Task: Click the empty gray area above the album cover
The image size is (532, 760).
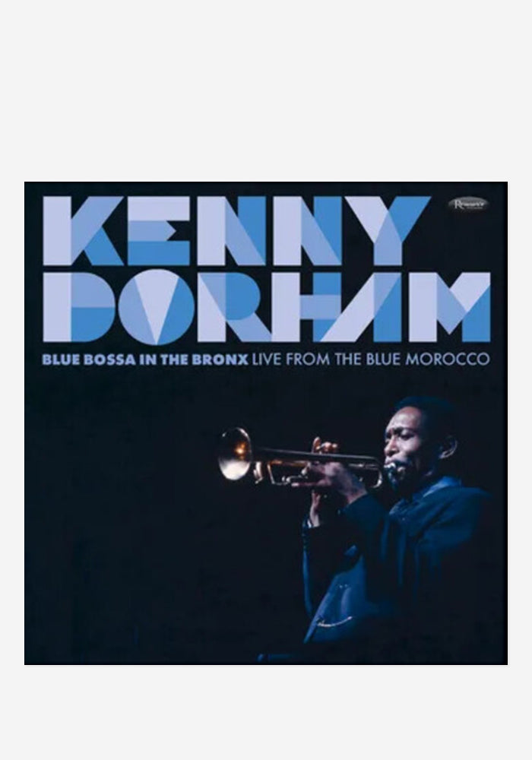Action: (266, 92)
